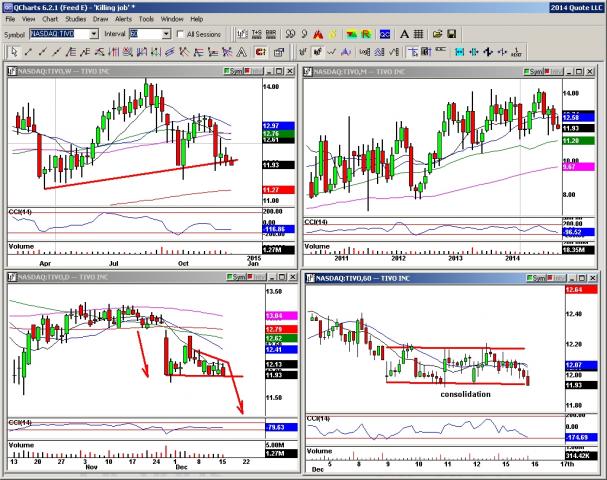Click the magenta 9.67 price label

click(578, 167)
